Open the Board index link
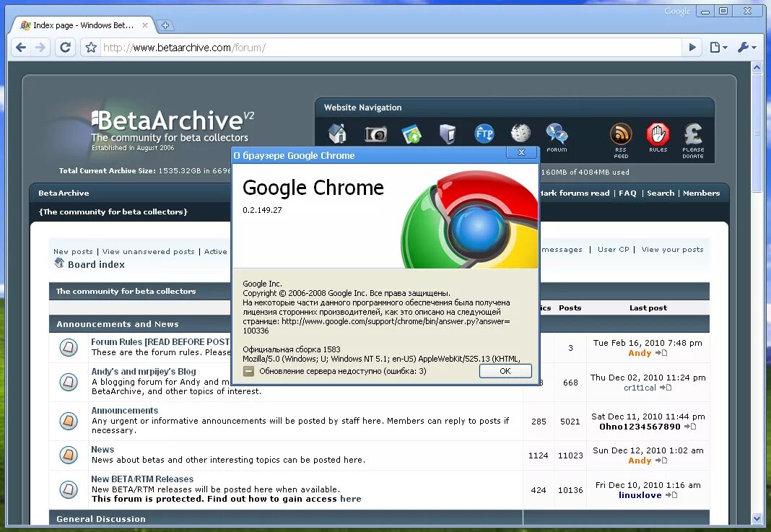Image resolution: width=771 pixels, height=532 pixels. (x=97, y=264)
